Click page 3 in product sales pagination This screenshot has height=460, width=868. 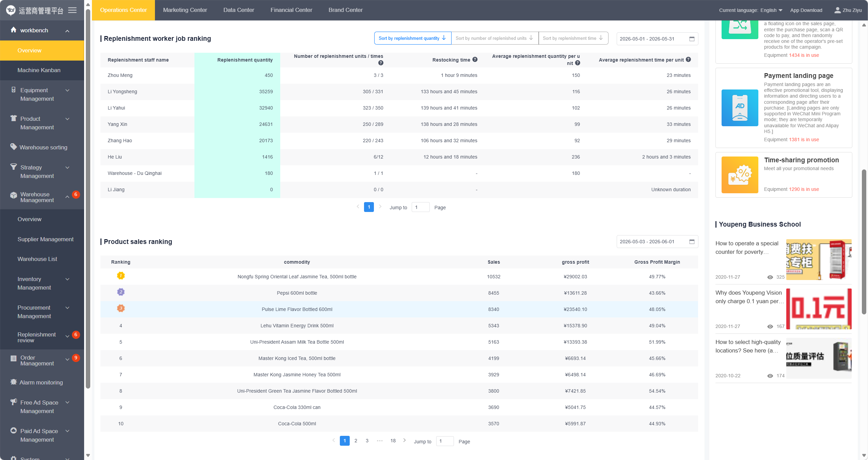(x=367, y=441)
